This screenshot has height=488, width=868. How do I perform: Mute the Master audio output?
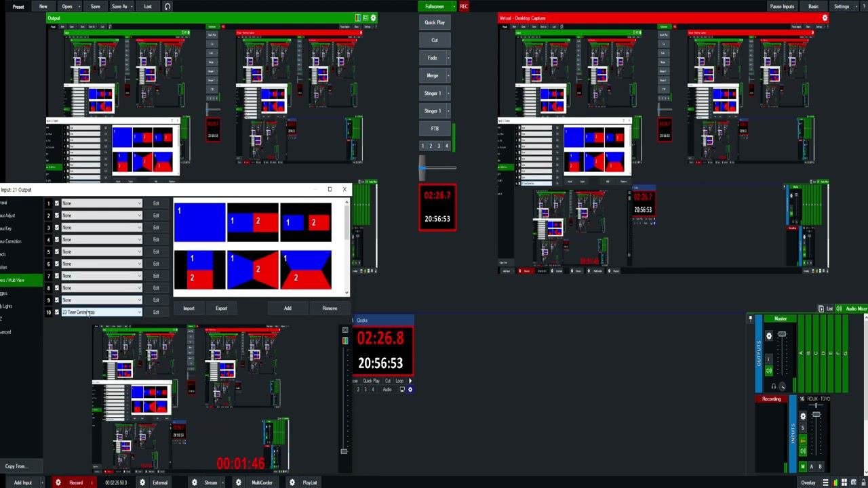769,371
